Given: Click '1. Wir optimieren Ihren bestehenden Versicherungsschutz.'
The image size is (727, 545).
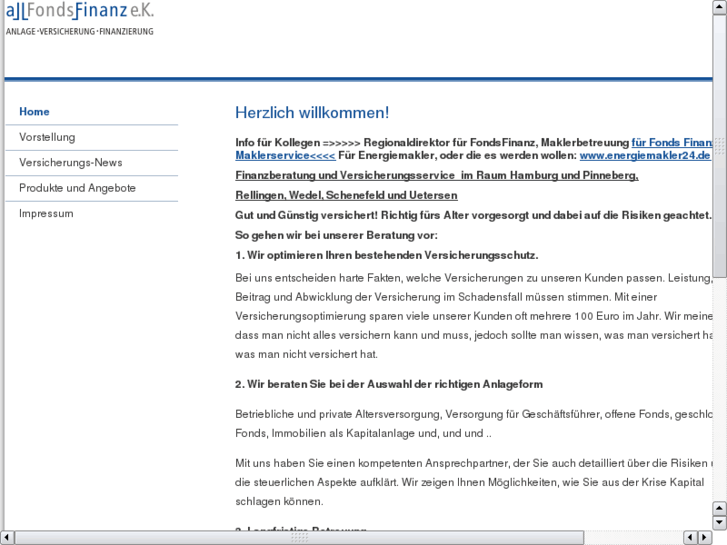Looking at the screenshot, I should tap(387, 255).
